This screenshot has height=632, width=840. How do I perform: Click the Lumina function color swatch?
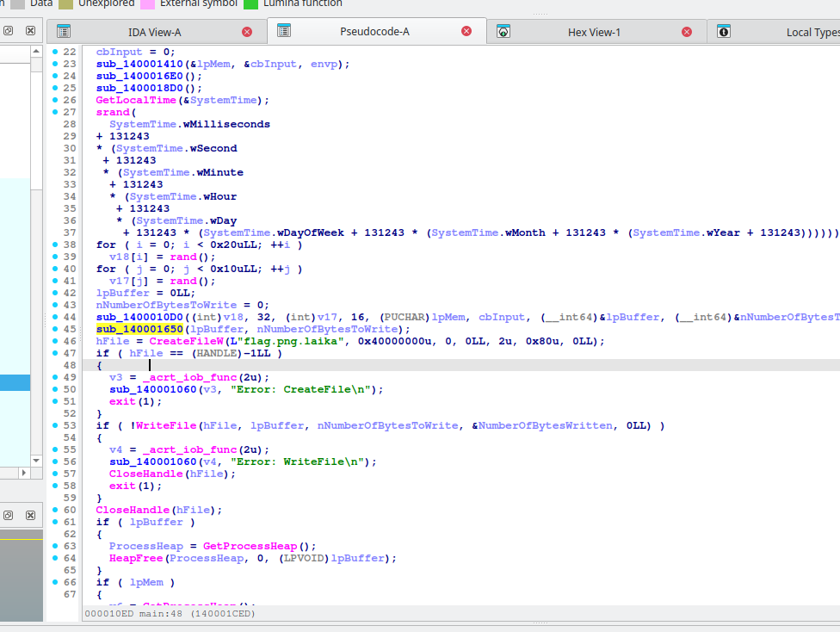[252, 3]
